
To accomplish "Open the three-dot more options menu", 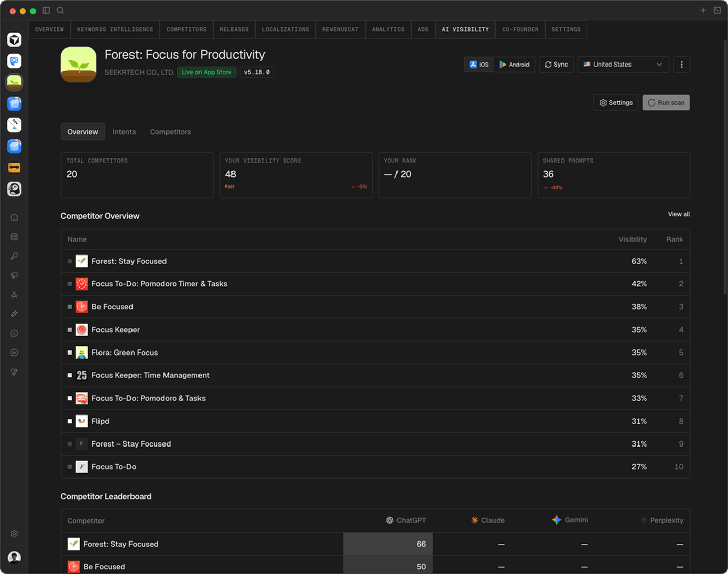I will [x=681, y=65].
